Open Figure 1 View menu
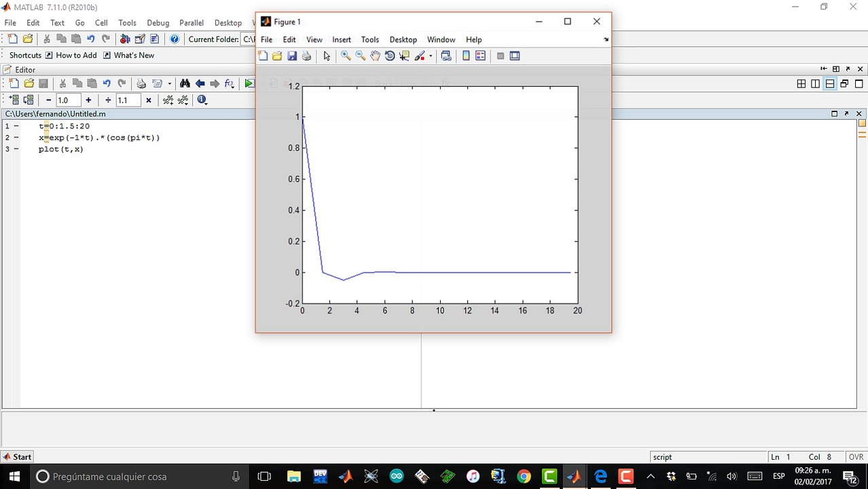The width and height of the screenshot is (868, 489). pos(314,39)
